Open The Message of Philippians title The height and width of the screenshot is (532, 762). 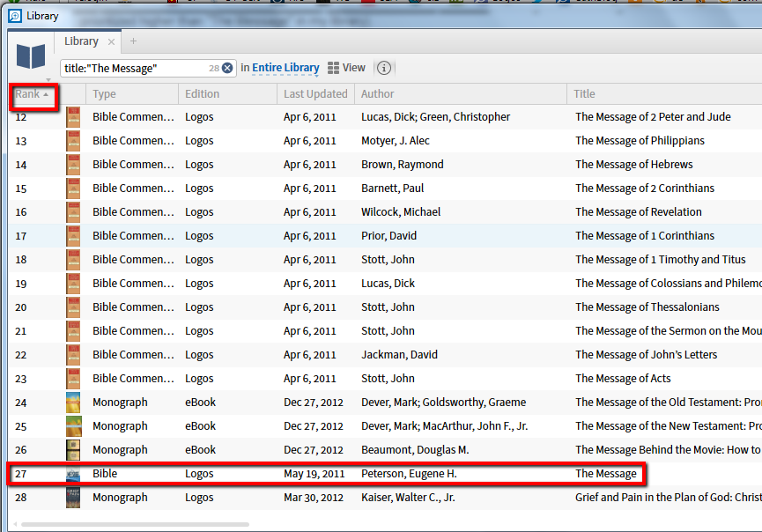(640, 141)
